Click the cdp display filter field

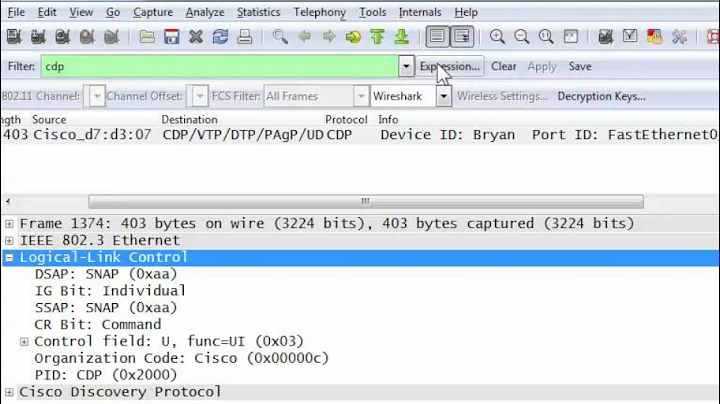click(220, 67)
